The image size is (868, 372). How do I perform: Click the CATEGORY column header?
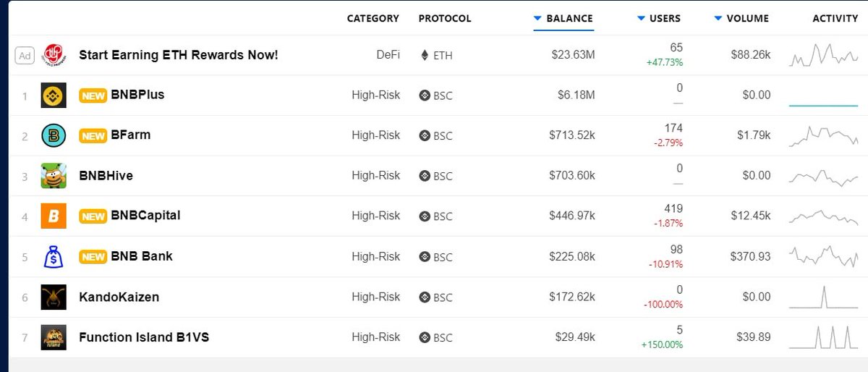pos(373,19)
